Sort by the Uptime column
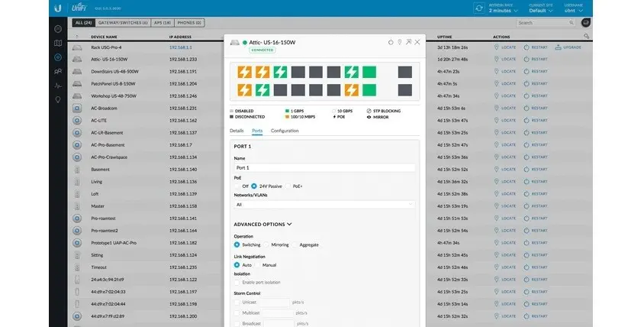Viewport: 644px width, 327px height. [x=444, y=37]
